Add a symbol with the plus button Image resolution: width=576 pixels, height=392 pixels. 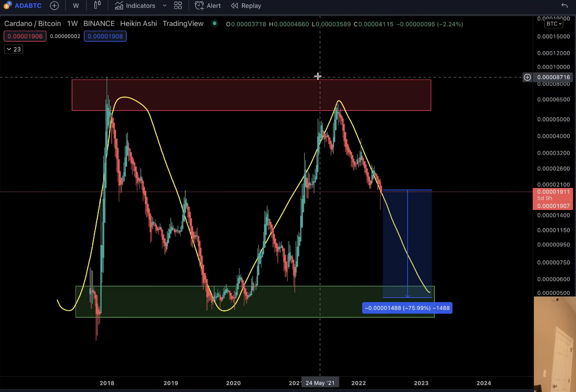tap(54, 6)
